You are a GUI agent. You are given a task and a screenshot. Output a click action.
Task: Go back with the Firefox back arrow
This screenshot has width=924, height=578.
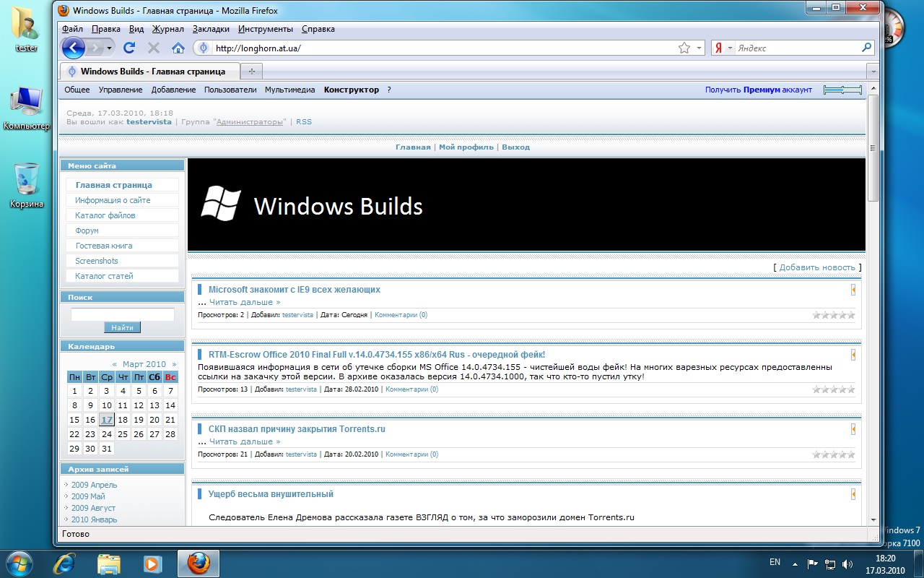[x=74, y=48]
